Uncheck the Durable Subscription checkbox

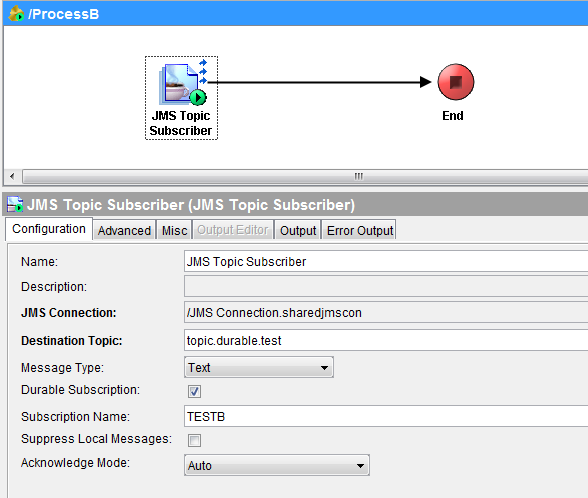pyautogui.click(x=194, y=391)
